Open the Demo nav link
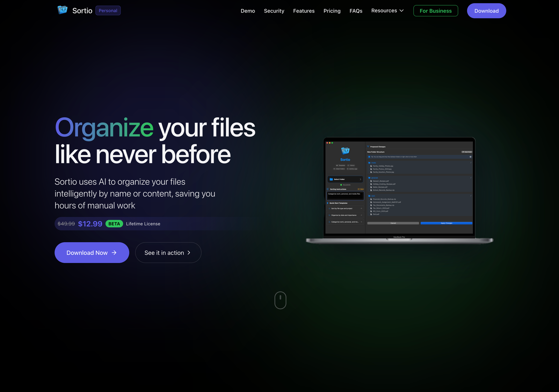 248,11
